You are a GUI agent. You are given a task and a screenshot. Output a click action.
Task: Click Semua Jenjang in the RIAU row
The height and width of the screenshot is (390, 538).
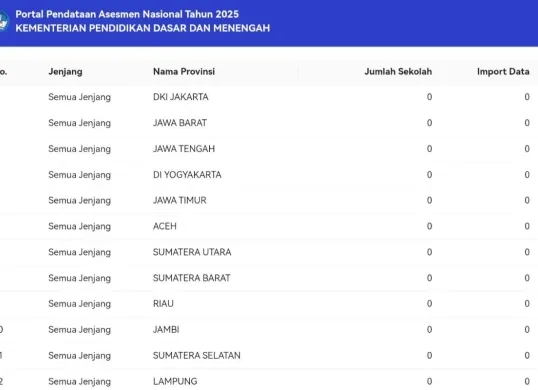[x=80, y=304]
